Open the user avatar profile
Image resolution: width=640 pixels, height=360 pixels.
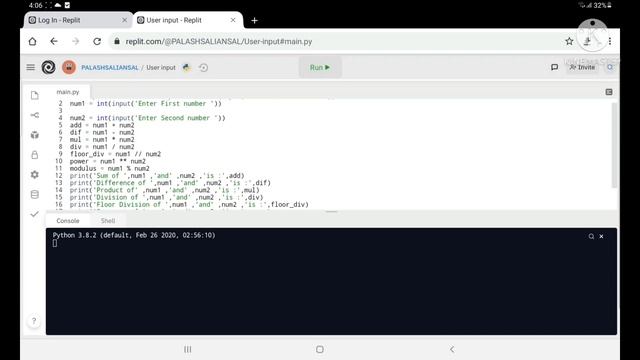pyautogui.click(x=69, y=67)
